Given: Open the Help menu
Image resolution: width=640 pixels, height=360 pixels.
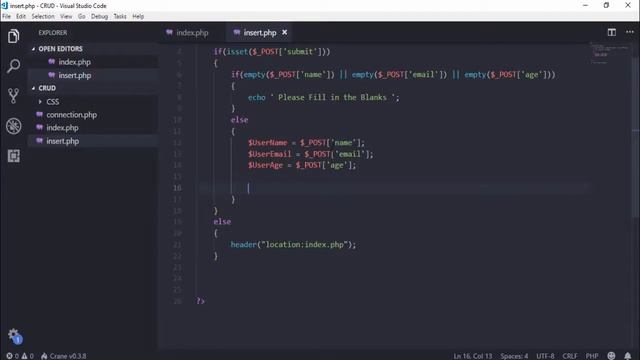Looking at the screenshot, I should pos(138,16).
